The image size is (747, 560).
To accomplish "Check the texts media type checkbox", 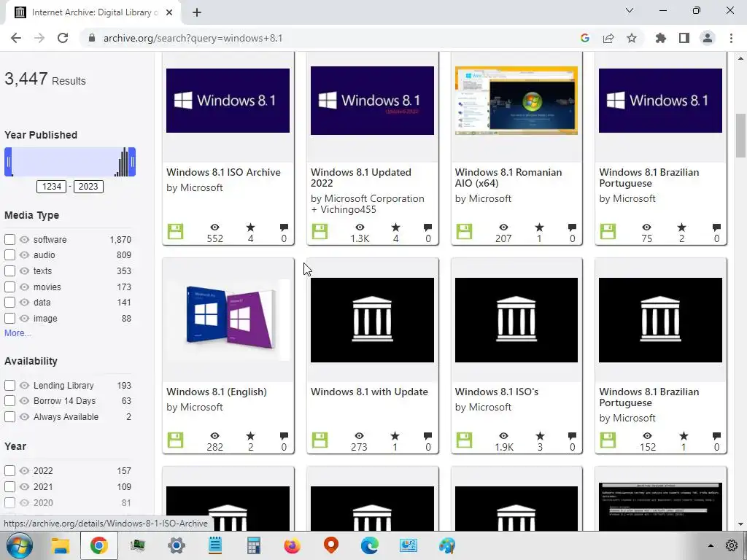I will [x=9, y=271].
